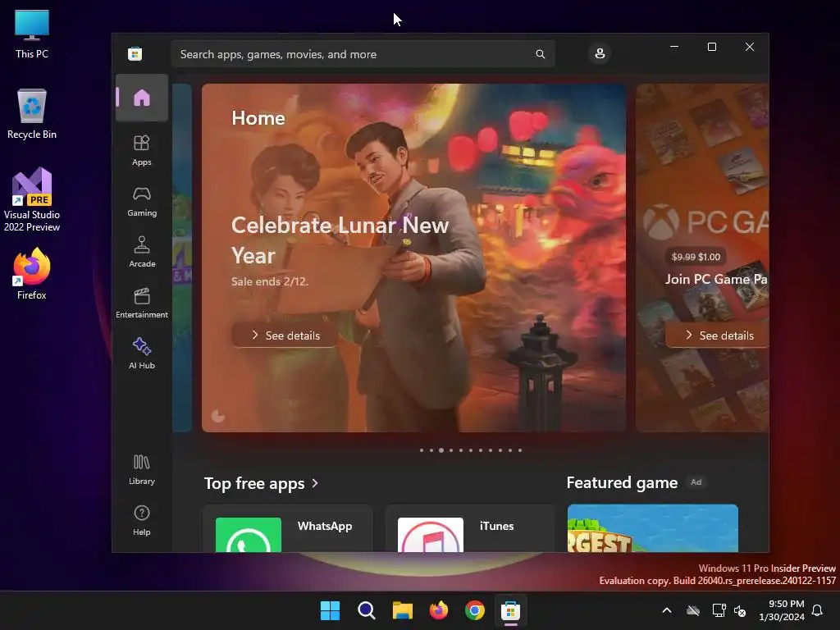Viewport: 840px width, 630px height.
Task: Open Windows Search from taskbar
Action: click(367, 610)
